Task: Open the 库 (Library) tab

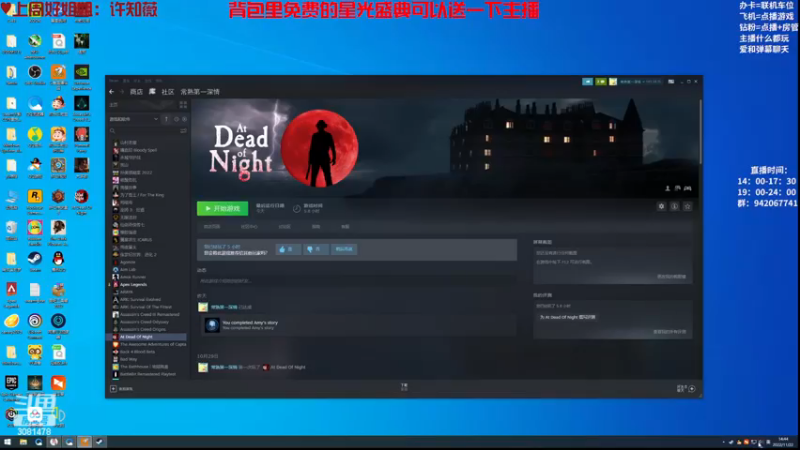Action: 152,92
